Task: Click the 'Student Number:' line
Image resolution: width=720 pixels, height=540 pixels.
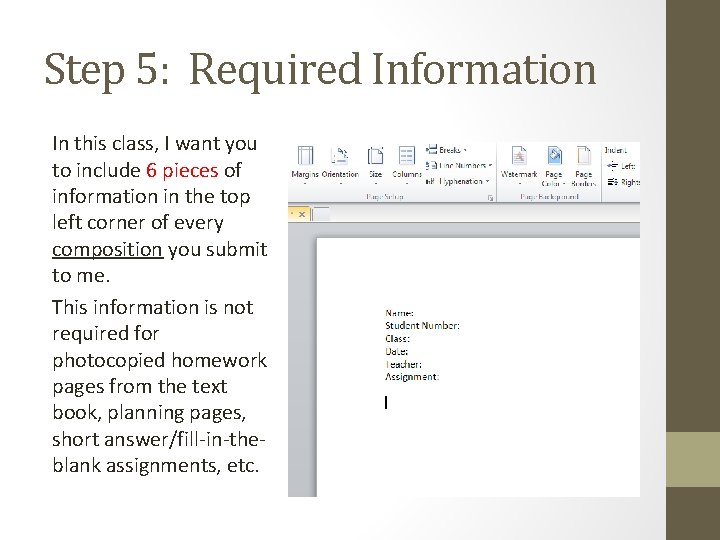Action: tap(422, 326)
